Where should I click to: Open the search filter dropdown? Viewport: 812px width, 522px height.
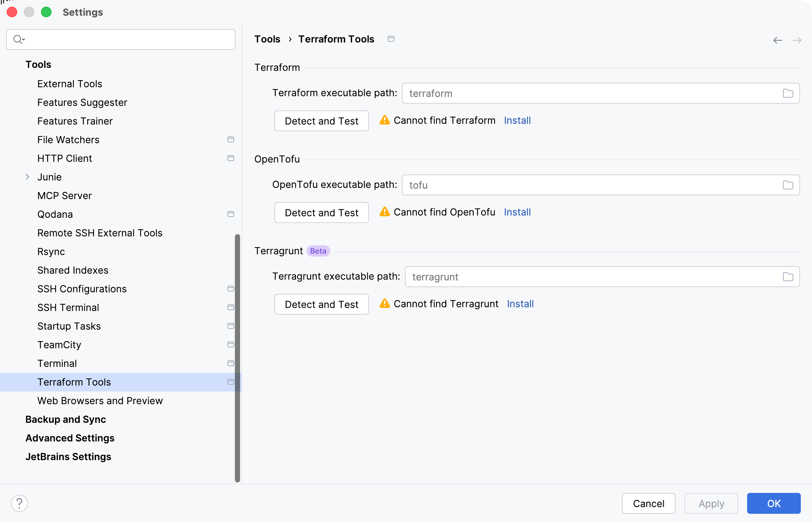(19, 39)
